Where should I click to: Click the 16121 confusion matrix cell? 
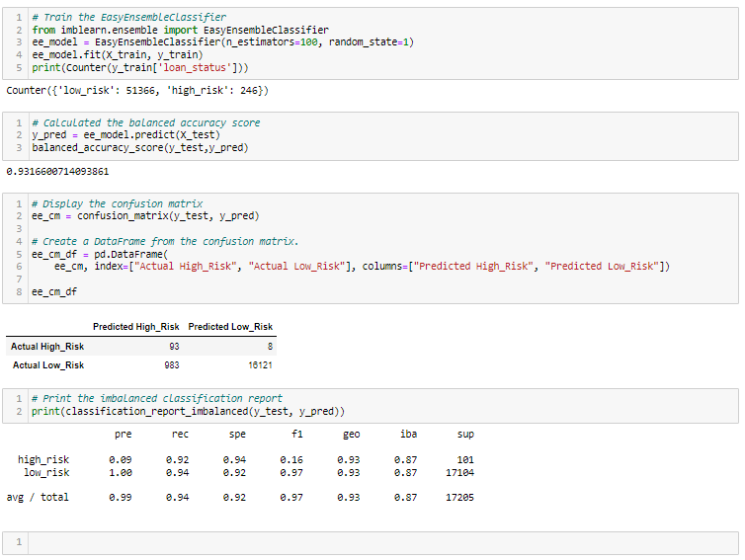[x=261, y=365]
